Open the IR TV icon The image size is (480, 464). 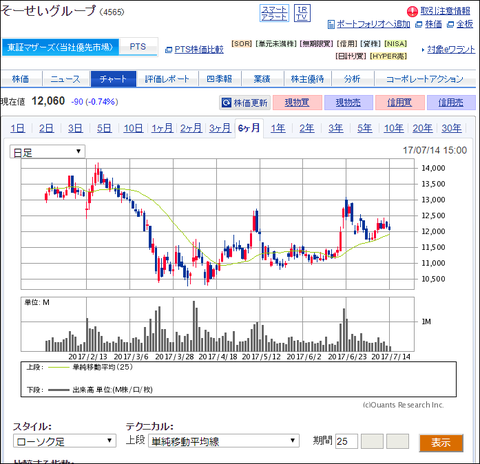[x=302, y=13]
